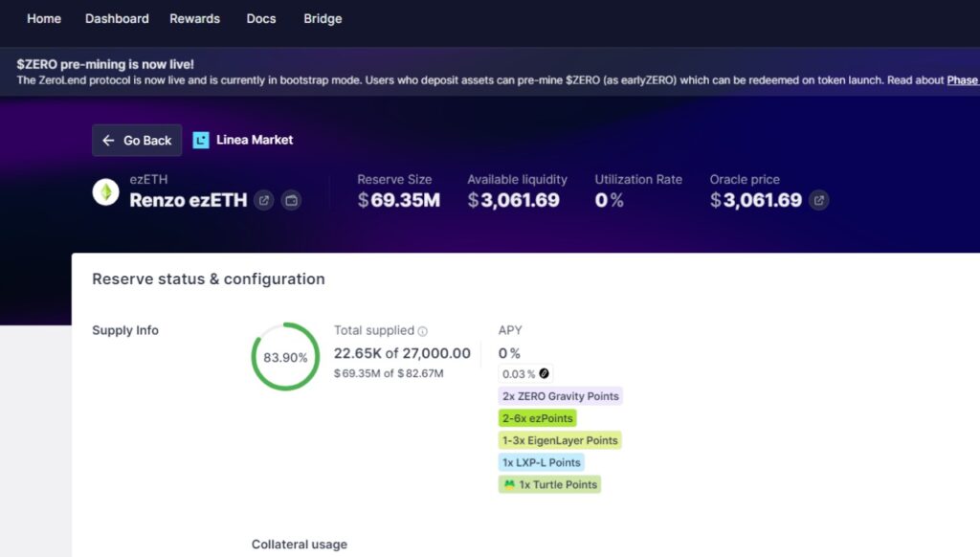Screen dimensions: 980x557
Task: Click the Utilization Rate 0% value
Action: click(610, 200)
